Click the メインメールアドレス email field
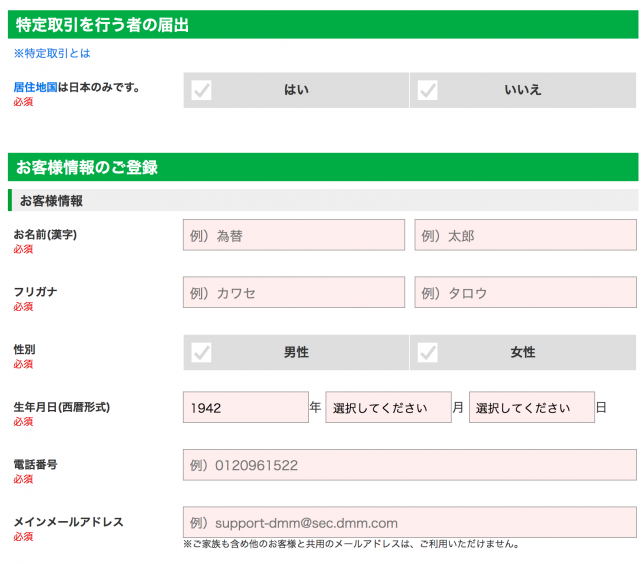Image resolution: width=644 pixels, height=564 pixels. point(409,522)
